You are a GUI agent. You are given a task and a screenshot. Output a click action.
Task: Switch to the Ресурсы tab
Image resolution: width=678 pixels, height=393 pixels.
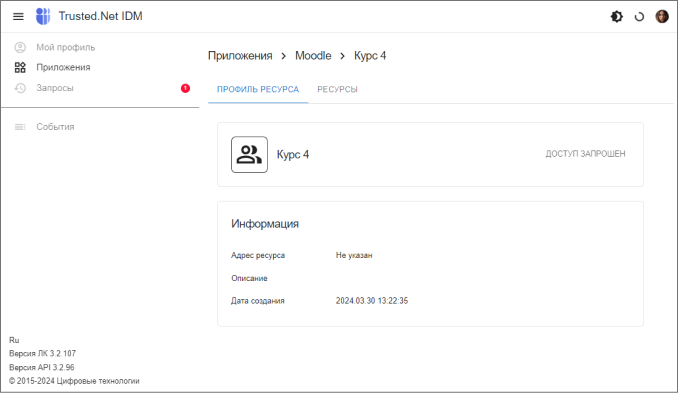coord(337,89)
